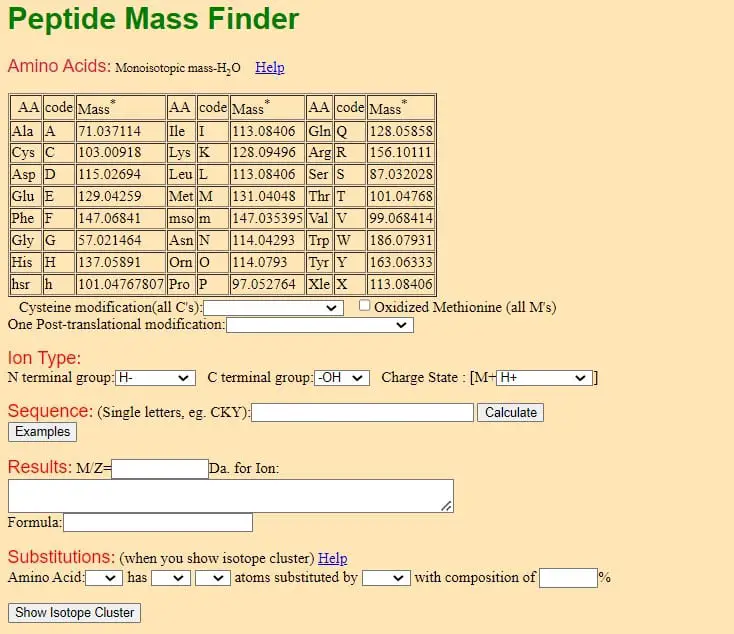Click the Gly mass value 57.021464

110,241
